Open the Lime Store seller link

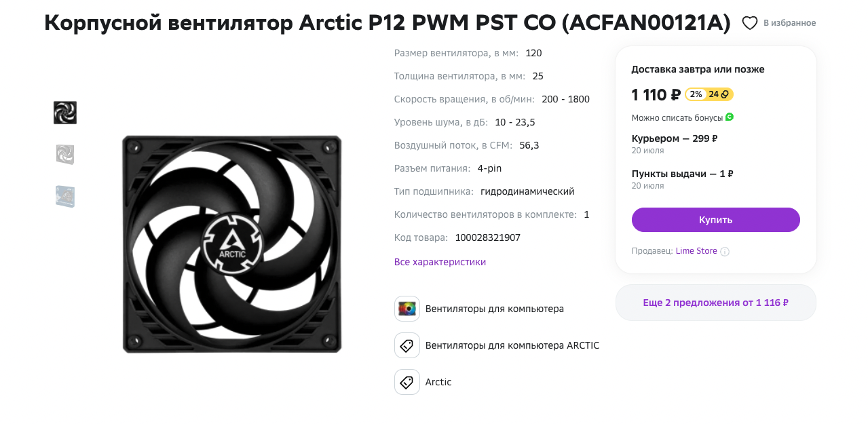click(696, 251)
